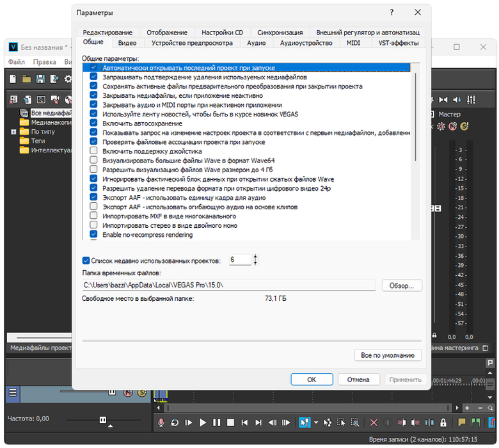Toggle 'Запрашивать подтверждение удаления используемых медиафайлов' checkbox
Viewport: 499px width, 448px height.
[x=93, y=76]
